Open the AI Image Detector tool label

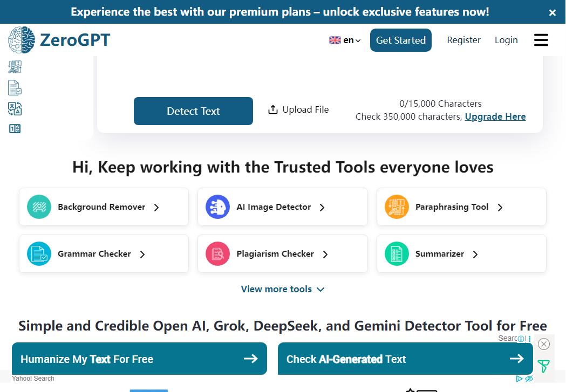(274, 207)
